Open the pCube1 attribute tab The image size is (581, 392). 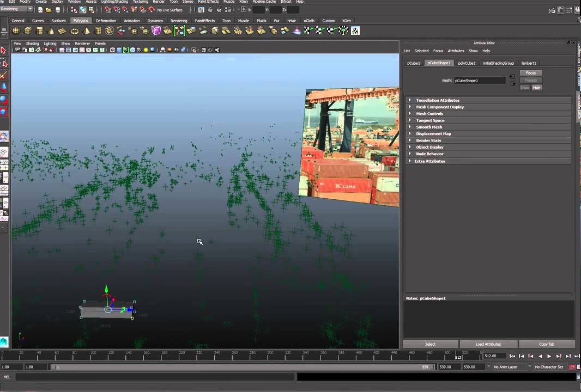(414, 63)
